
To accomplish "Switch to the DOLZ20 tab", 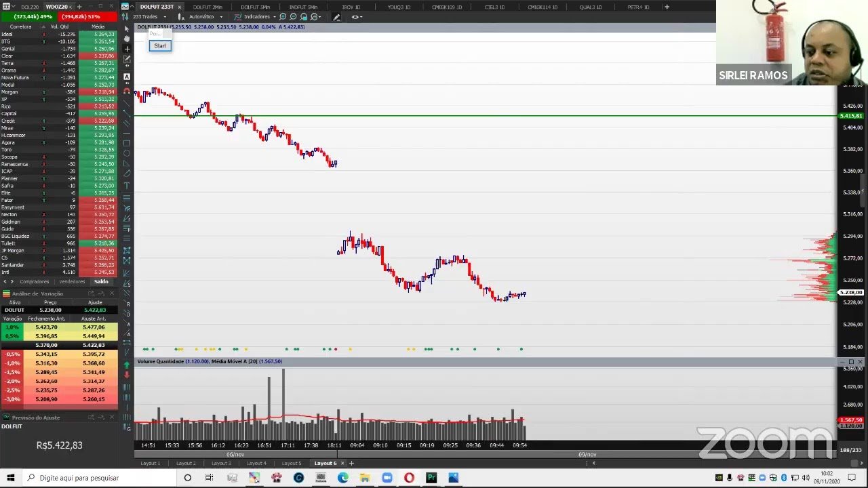I will [x=30, y=7].
